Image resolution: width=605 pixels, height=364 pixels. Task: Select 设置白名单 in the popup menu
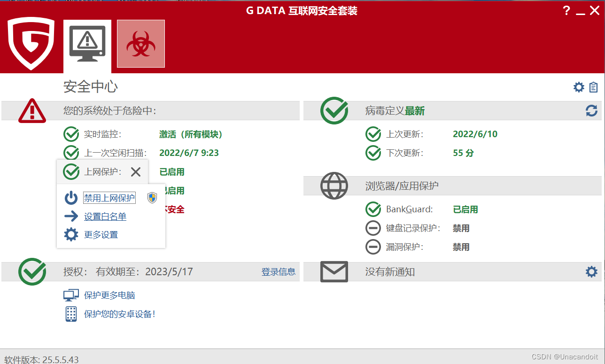pos(105,217)
